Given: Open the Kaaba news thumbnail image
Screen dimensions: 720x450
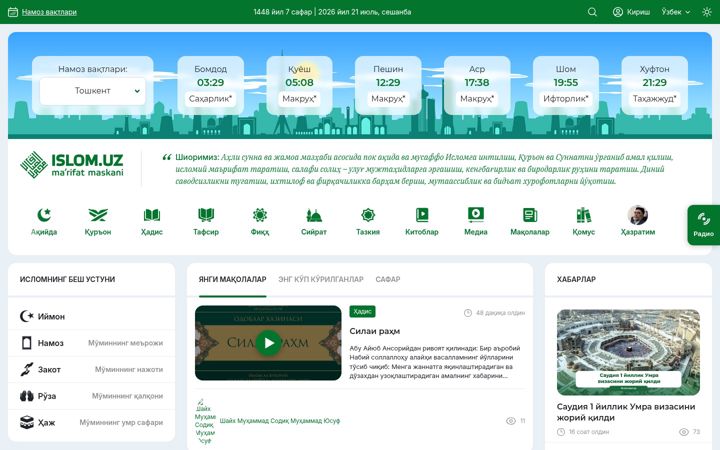Looking at the screenshot, I should pyautogui.click(x=628, y=352).
